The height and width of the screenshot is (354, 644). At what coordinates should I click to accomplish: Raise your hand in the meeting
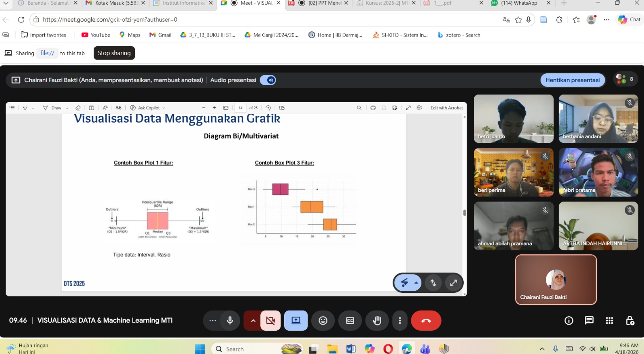(x=377, y=321)
